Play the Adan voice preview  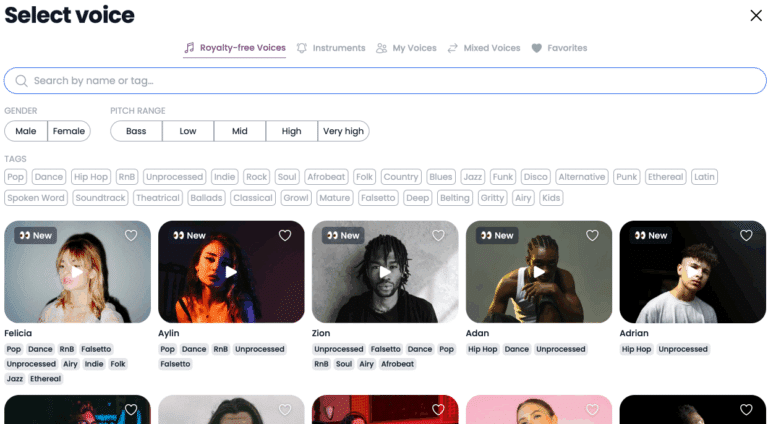(x=539, y=272)
